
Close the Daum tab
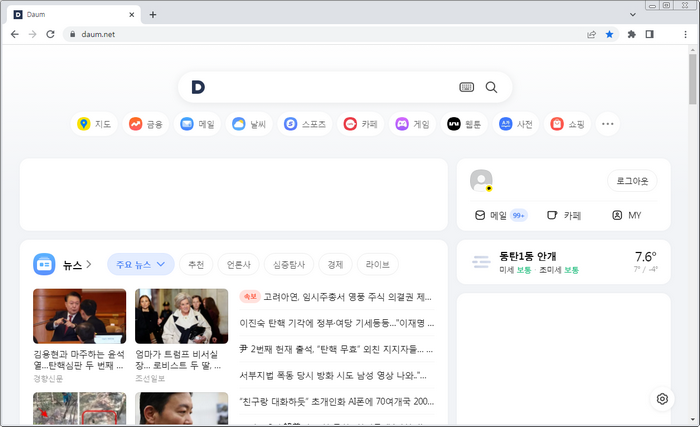(132, 15)
